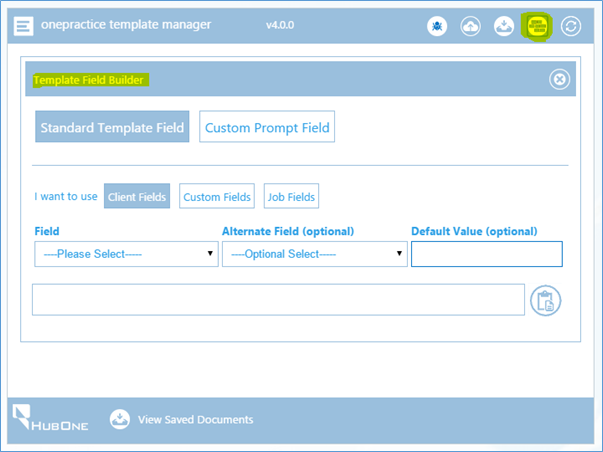Select Client Fields option
The image size is (603, 452).
[x=137, y=196]
